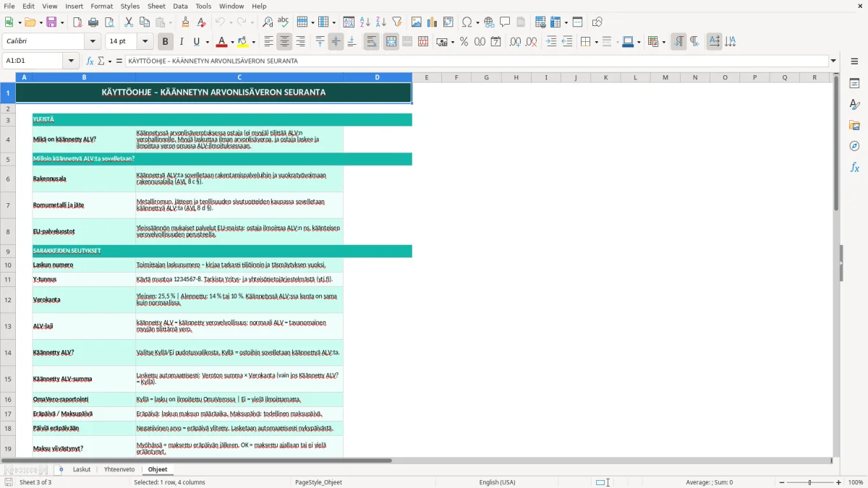868x488 pixels.
Task: Apply the yellow background color
Action: pyautogui.click(x=243, y=42)
